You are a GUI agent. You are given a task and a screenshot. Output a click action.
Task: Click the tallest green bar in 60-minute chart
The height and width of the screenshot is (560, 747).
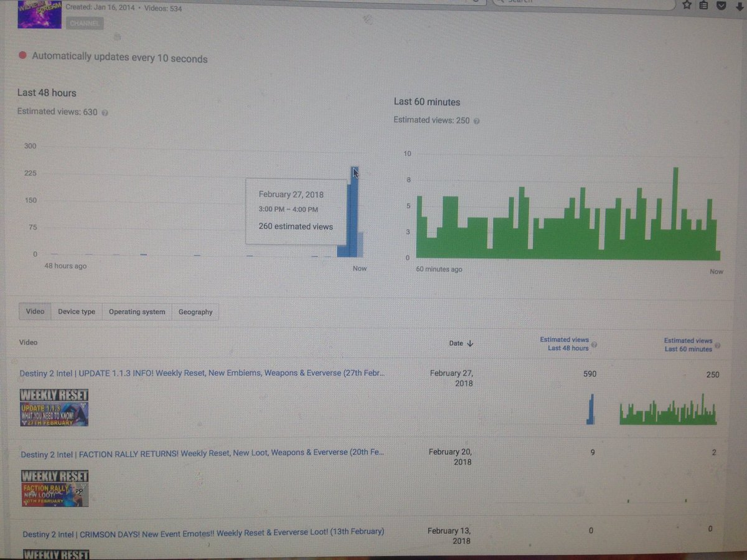pos(676,213)
